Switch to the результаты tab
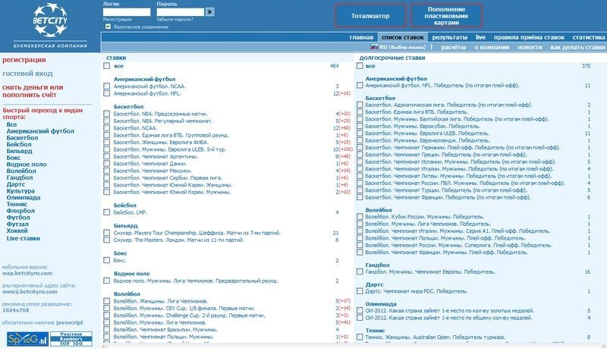The width and height of the screenshot is (607, 364). 450,36
